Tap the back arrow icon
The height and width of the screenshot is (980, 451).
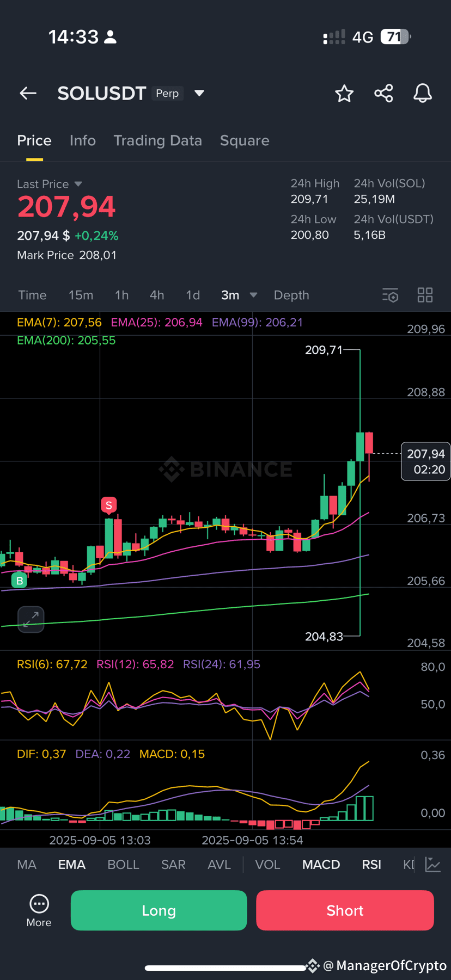[x=28, y=94]
